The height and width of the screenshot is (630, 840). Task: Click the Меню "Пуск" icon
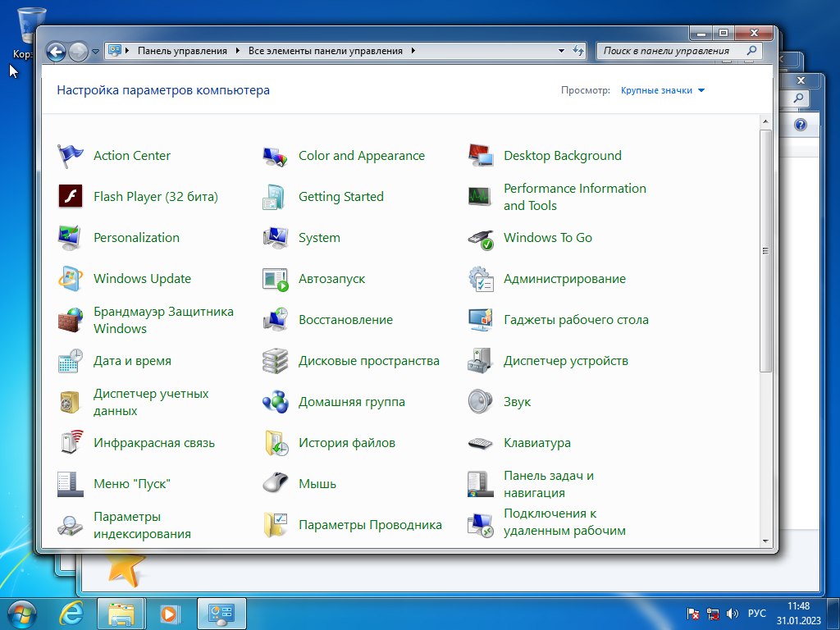(71, 484)
